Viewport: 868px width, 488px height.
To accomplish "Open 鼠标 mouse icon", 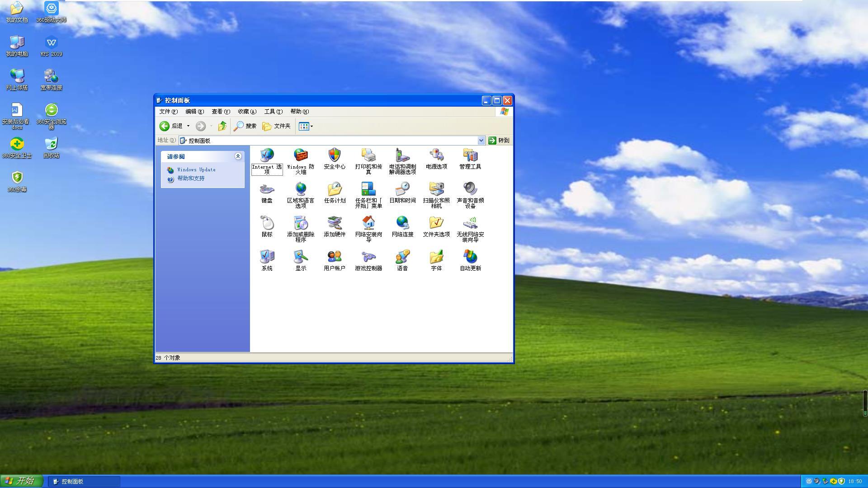I will click(267, 226).
